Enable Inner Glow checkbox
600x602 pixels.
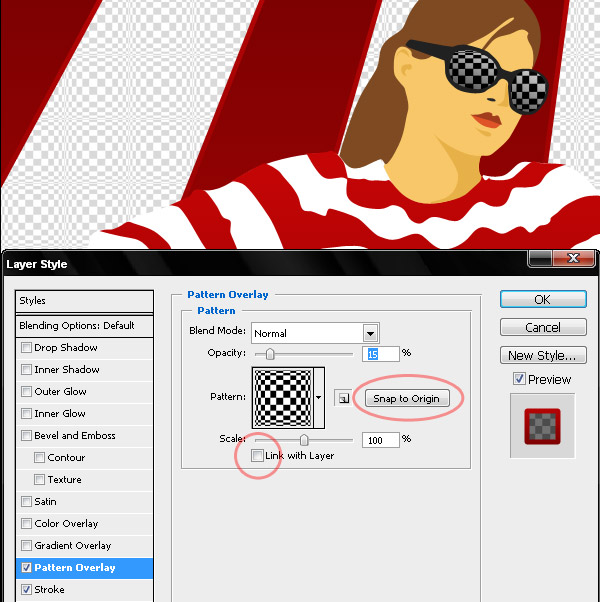point(26,413)
